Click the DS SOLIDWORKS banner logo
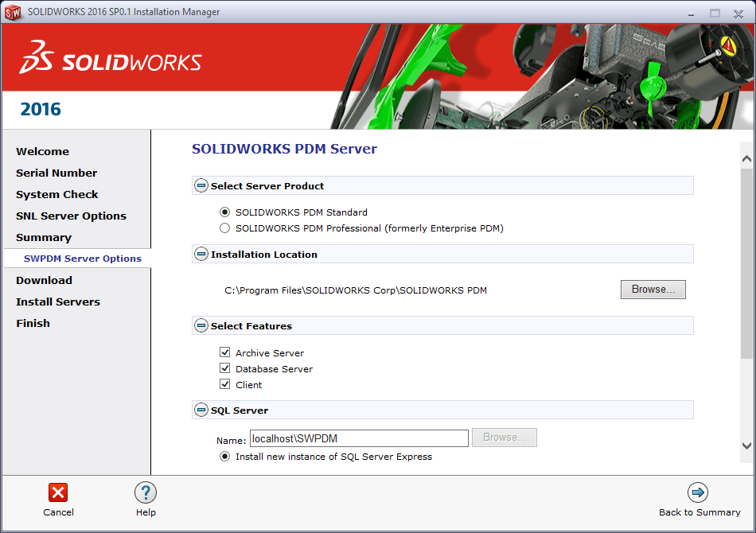 111,59
